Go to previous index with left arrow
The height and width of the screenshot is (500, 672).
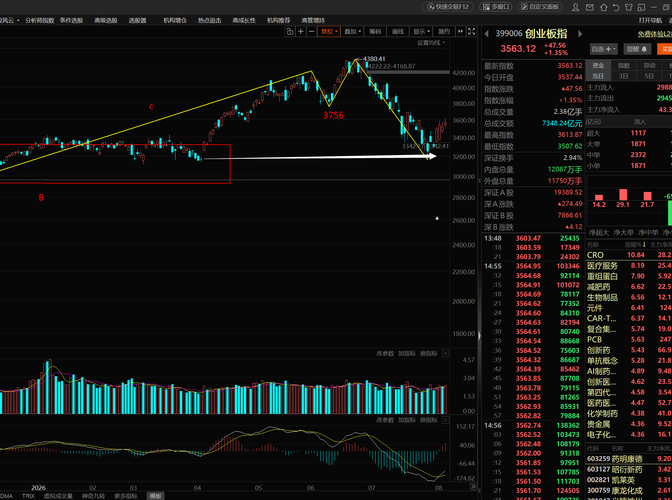[487, 33]
